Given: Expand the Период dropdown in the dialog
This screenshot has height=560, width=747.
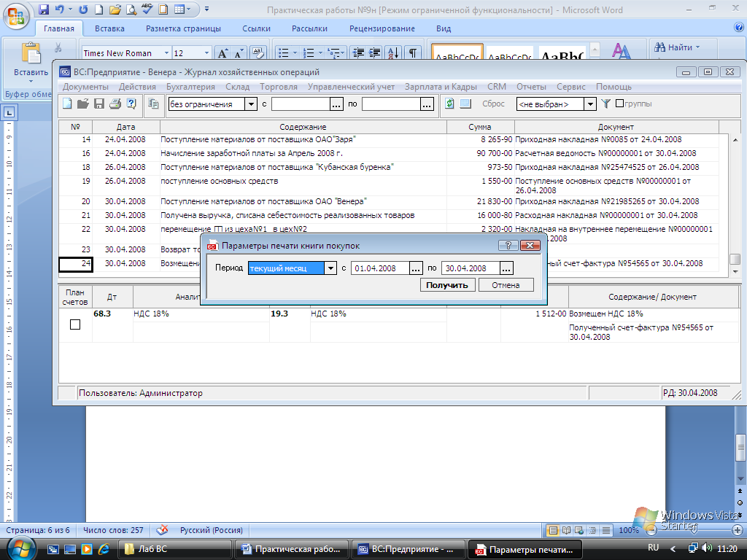Looking at the screenshot, I should [x=330, y=268].
